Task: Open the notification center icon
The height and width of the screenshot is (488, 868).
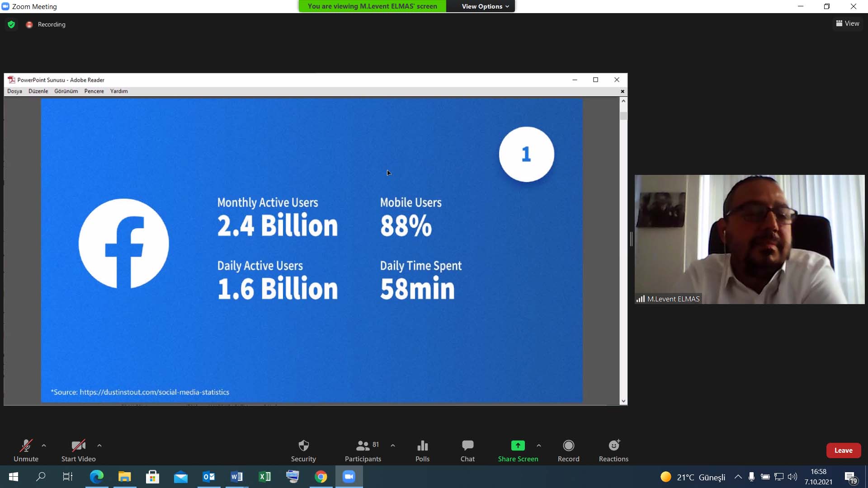Action: pos(851,477)
